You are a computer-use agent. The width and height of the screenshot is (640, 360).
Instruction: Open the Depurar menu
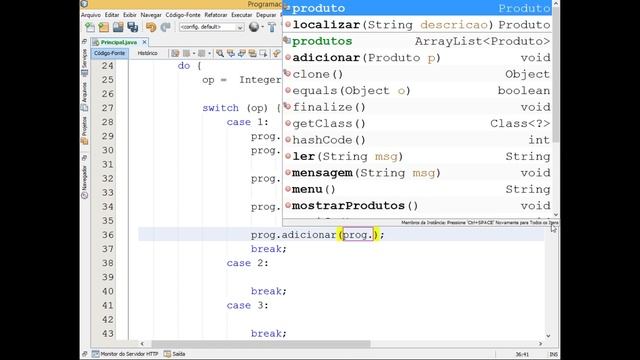(266, 15)
